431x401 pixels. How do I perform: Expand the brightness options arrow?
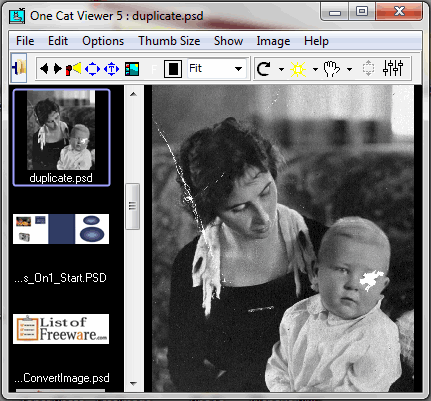315,69
